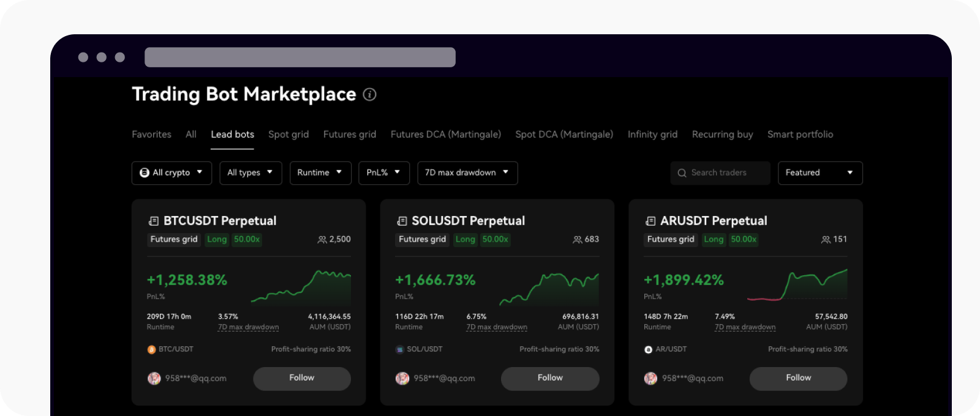Viewport: 980px width, 416px height.
Task: Click the bot icon next to SOLUSDT Perpetual
Action: (402, 221)
